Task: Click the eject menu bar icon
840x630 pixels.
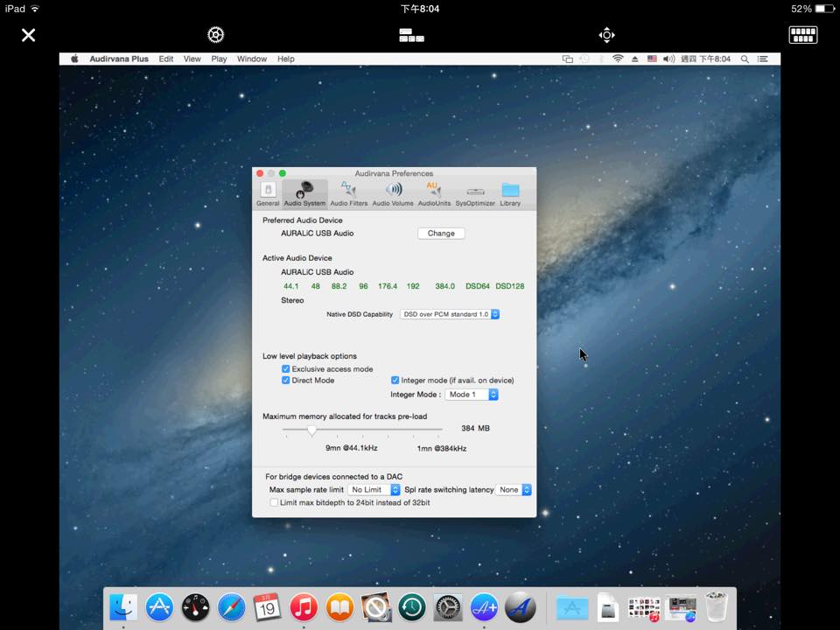Action: (635, 59)
